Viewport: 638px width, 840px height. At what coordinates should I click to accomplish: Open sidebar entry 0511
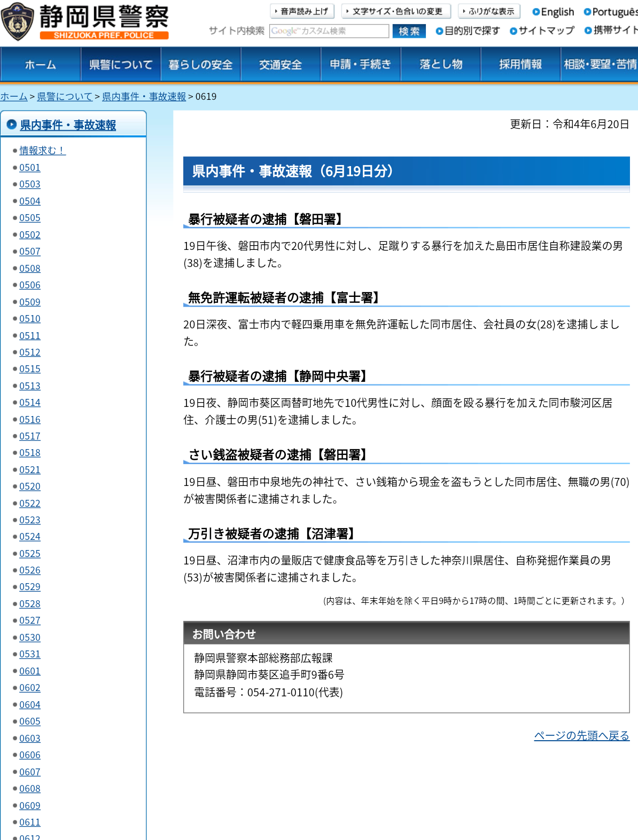click(30, 336)
